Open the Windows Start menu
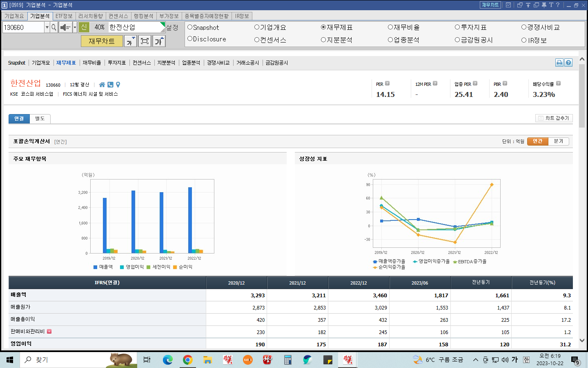588x368 pixels. click(10, 360)
